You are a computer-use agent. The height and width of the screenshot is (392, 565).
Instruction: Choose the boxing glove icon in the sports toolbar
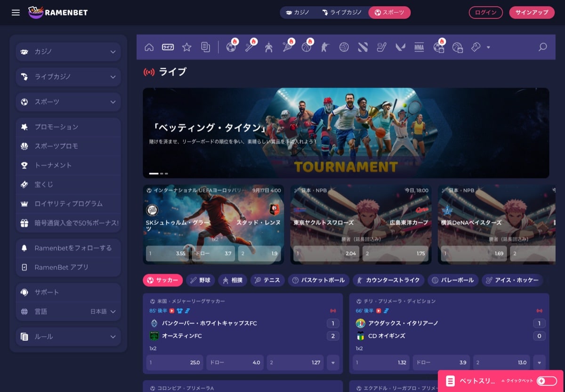pos(476,47)
